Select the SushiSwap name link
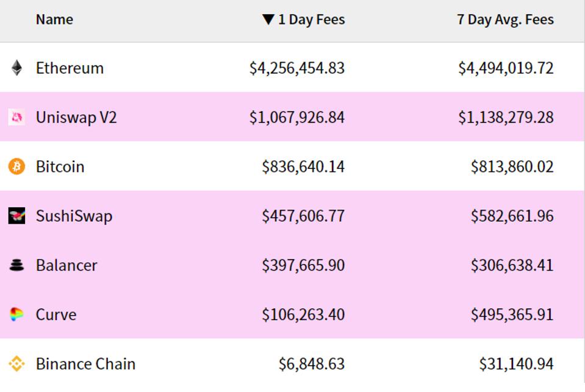This screenshot has width=585, height=392. [74, 216]
